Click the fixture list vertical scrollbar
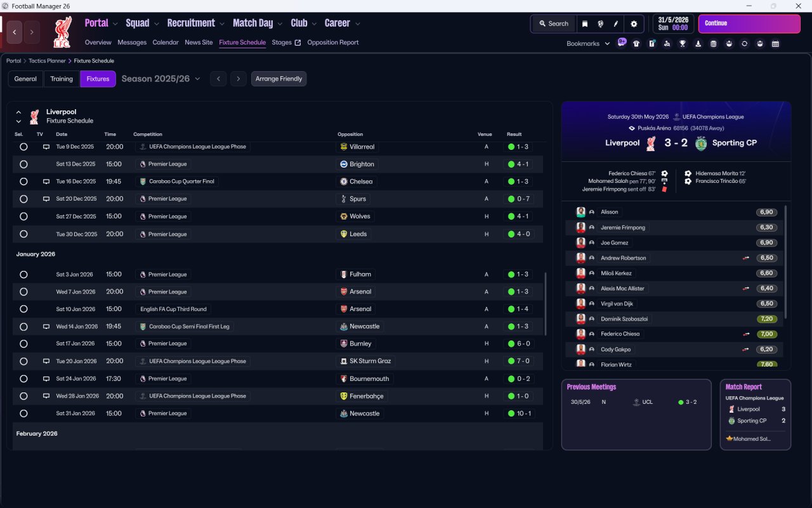Image resolution: width=812 pixels, height=508 pixels. coord(545,304)
